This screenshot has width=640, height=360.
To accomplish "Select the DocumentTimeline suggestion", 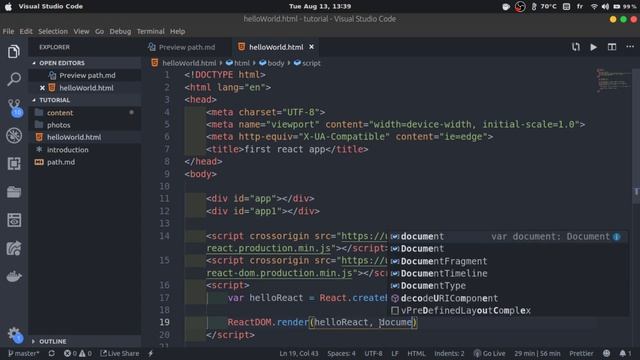I will pyautogui.click(x=508, y=273).
